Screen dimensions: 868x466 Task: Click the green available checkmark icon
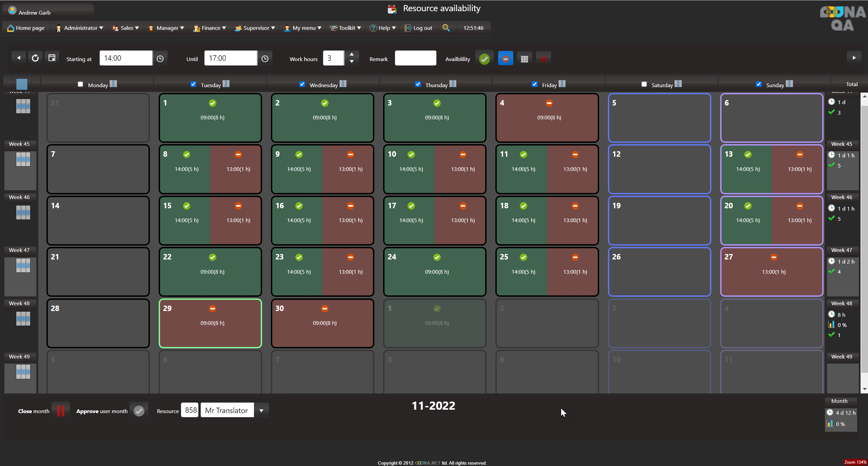coord(485,59)
